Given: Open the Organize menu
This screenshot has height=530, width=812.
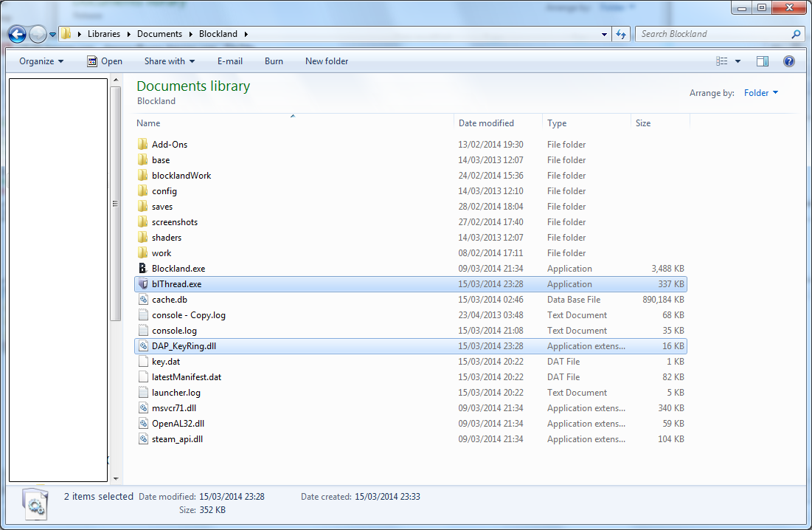Looking at the screenshot, I should [x=41, y=61].
